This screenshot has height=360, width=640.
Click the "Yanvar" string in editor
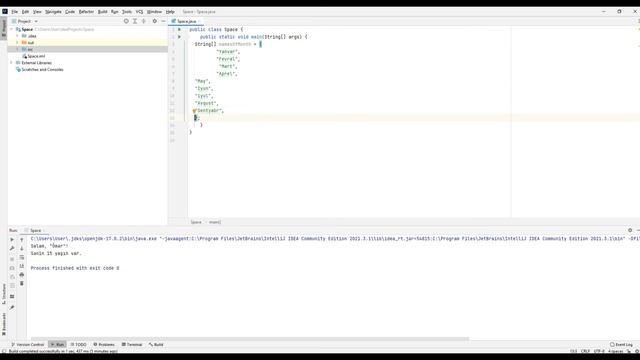227,52
